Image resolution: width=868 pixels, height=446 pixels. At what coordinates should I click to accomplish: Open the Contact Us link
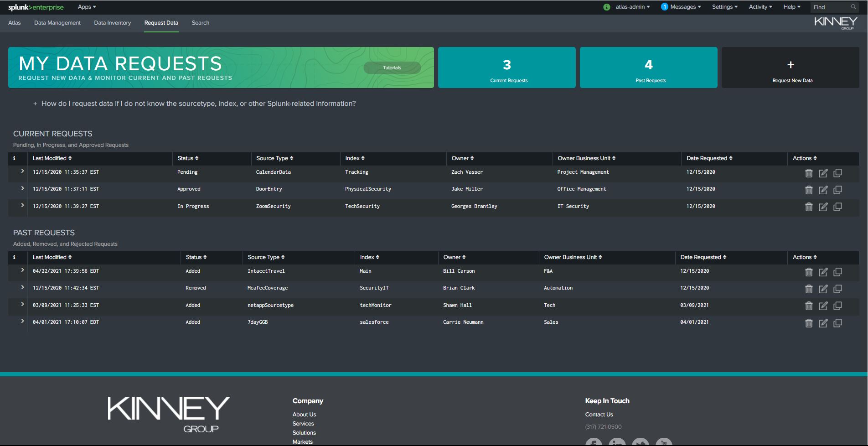599,414
